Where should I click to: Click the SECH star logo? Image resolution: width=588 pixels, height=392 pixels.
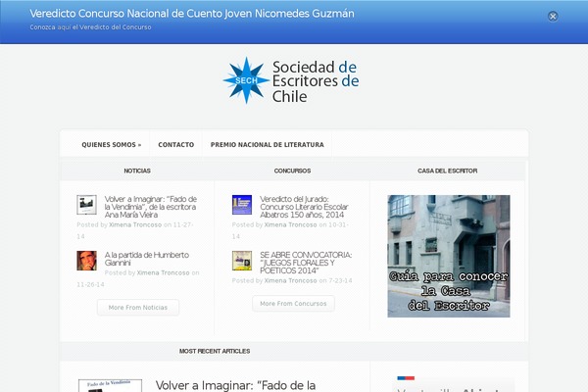coord(246,80)
